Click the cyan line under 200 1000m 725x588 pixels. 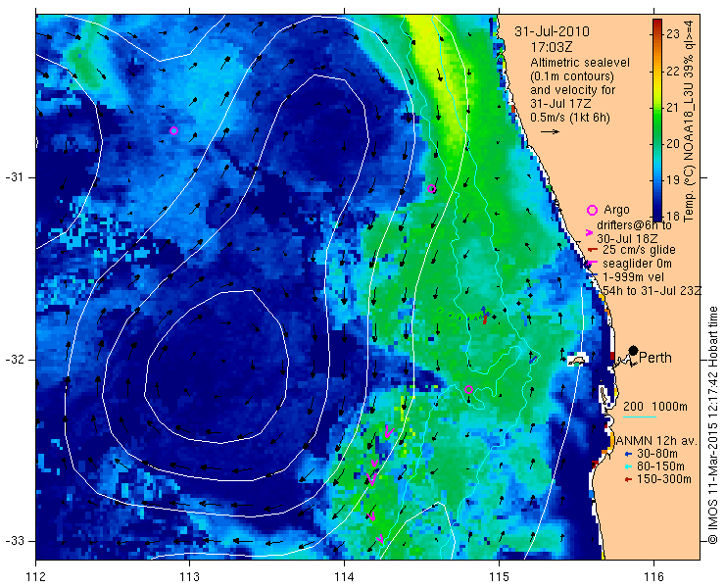[640, 416]
